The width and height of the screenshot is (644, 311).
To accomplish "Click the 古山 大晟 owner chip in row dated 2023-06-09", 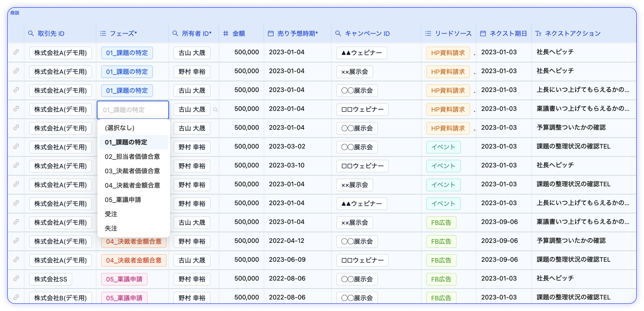I will click(192, 260).
